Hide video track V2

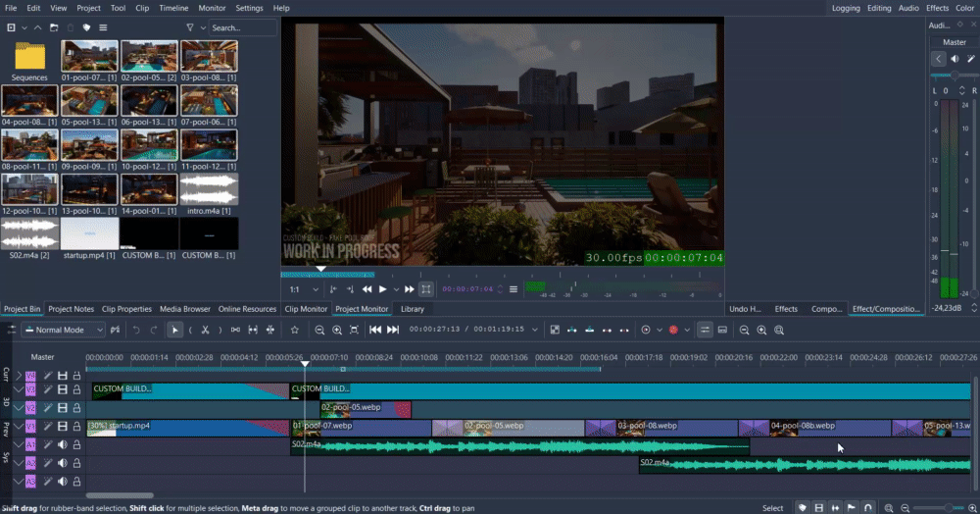click(x=63, y=408)
